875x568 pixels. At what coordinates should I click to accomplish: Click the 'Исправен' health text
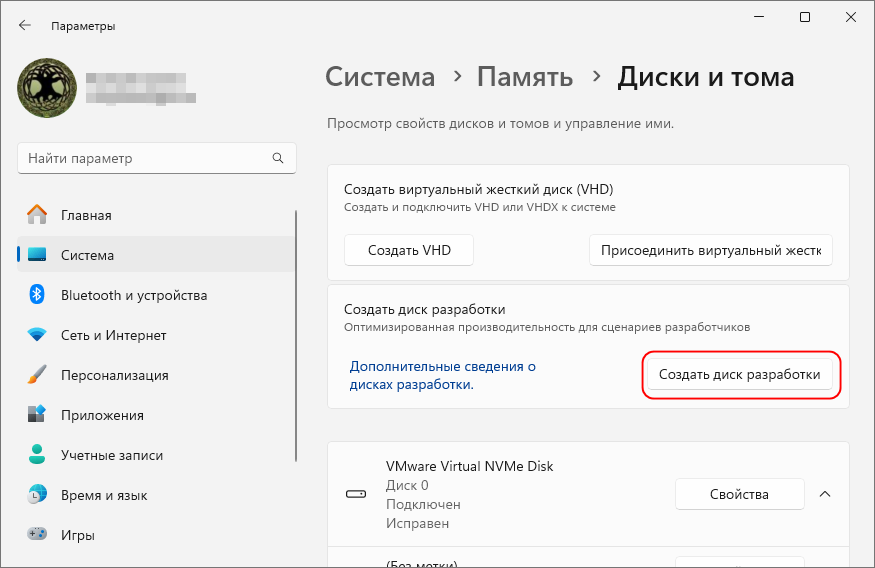coord(417,523)
